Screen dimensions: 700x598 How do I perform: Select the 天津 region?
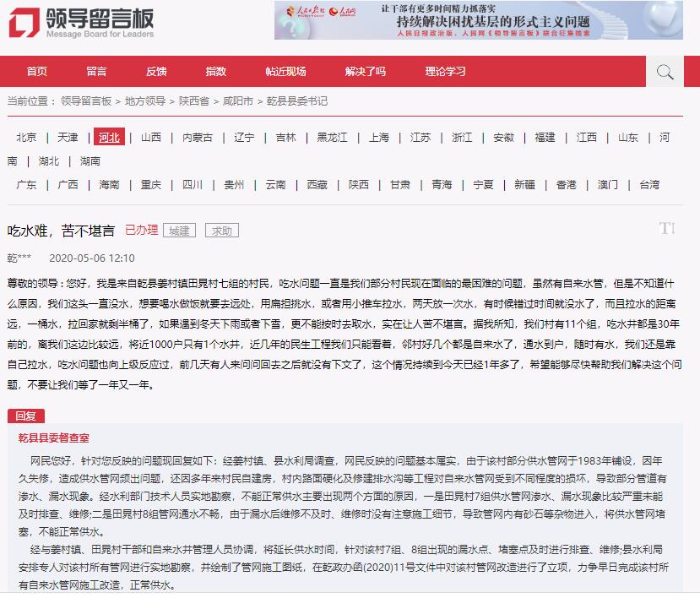tap(68, 137)
